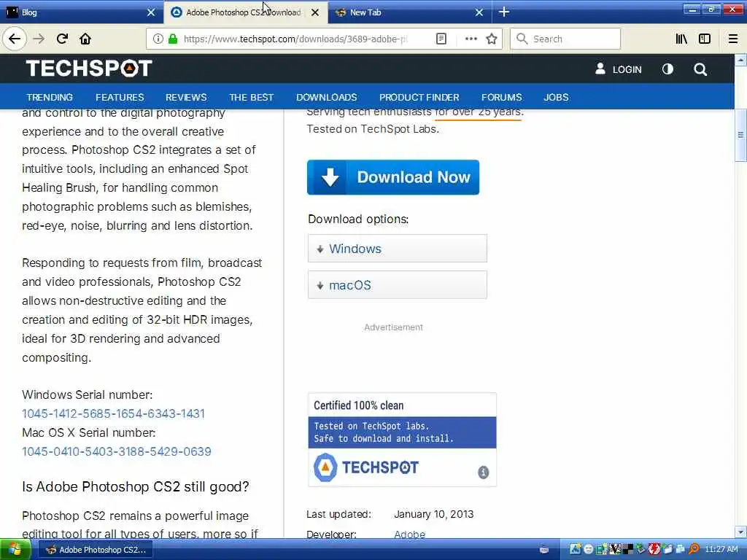The image size is (747, 560).
Task: Click the 'January 10, 2013' date text
Action: tap(433, 514)
